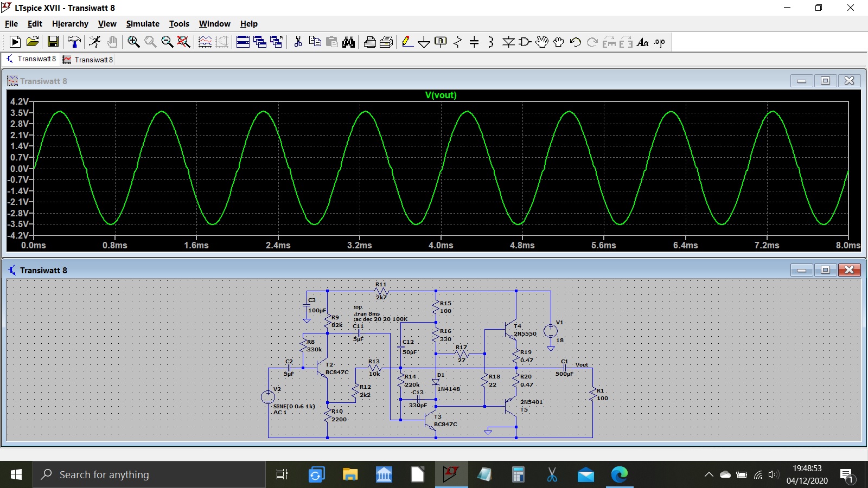Click the Undo arrow icon

(576, 42)
